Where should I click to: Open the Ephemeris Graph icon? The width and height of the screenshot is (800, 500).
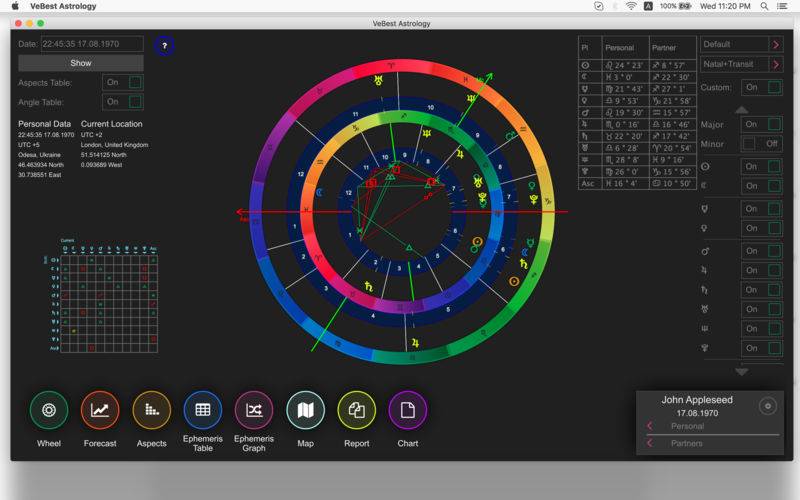click(x=254, y=410)
